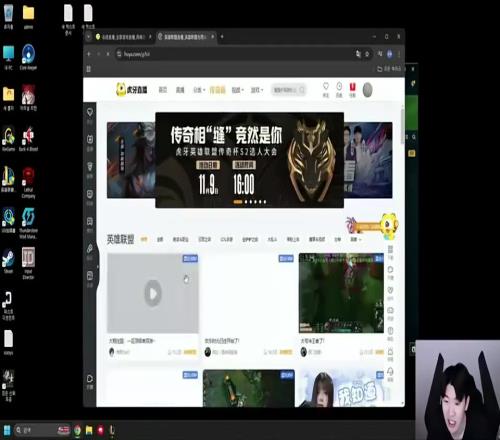
Task: Play the first gray stream thumbnail
Action: 153,293
